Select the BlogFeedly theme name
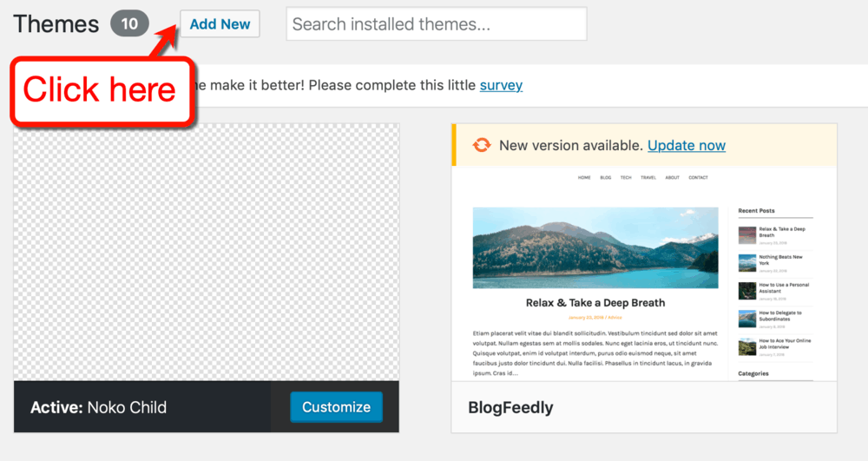Viewport: 868px width, 461px height. coord(510,408)
